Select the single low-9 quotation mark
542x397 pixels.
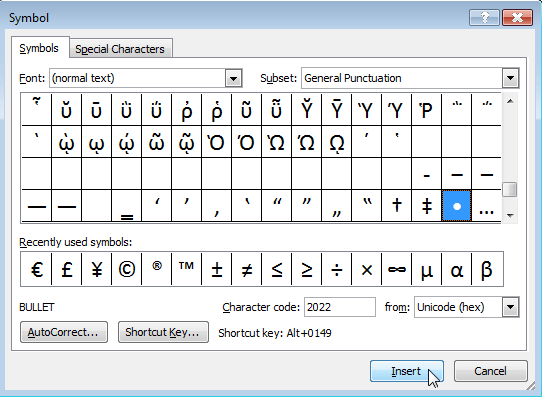coord(216,206)
